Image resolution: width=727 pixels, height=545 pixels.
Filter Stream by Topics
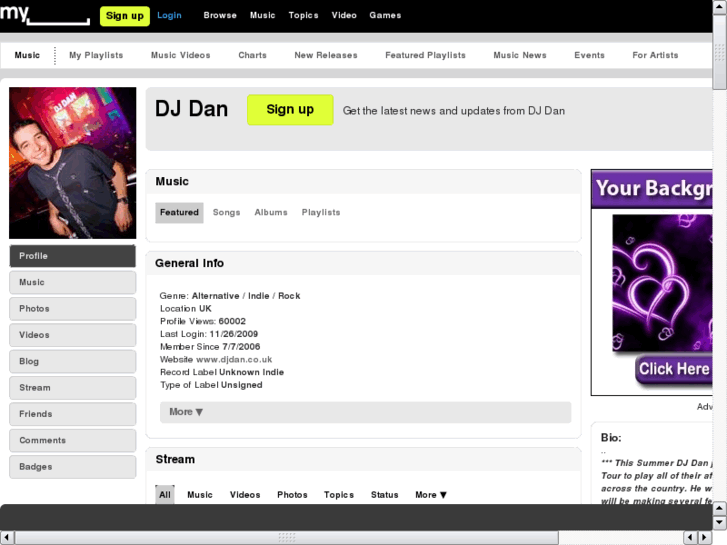tap(339, 495)
